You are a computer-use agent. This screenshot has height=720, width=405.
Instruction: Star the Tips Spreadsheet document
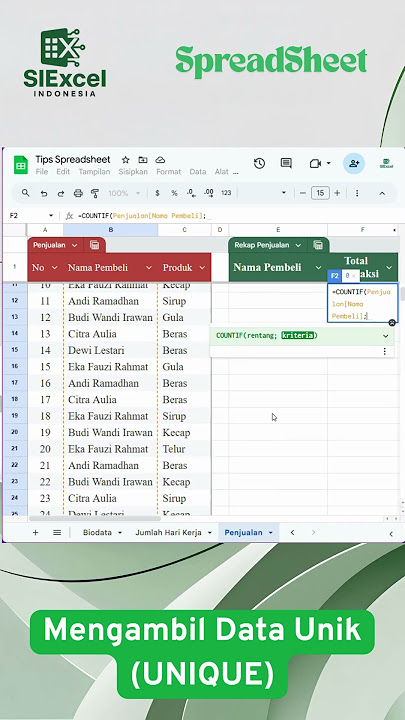point(125,160)
